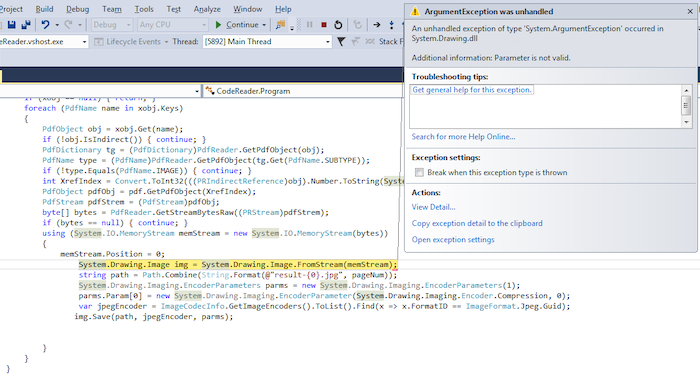
Task: Open the Analyze menu
Action: click(207, 9)
